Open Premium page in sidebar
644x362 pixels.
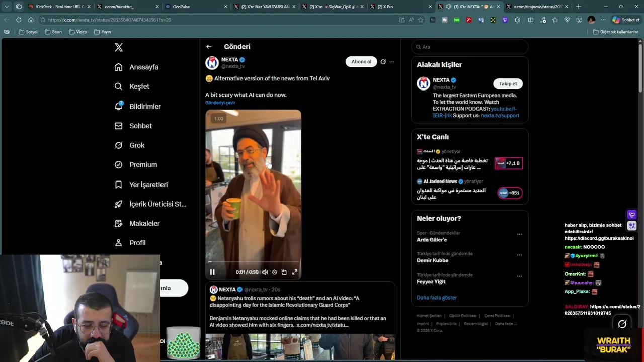tap(135, 164)
